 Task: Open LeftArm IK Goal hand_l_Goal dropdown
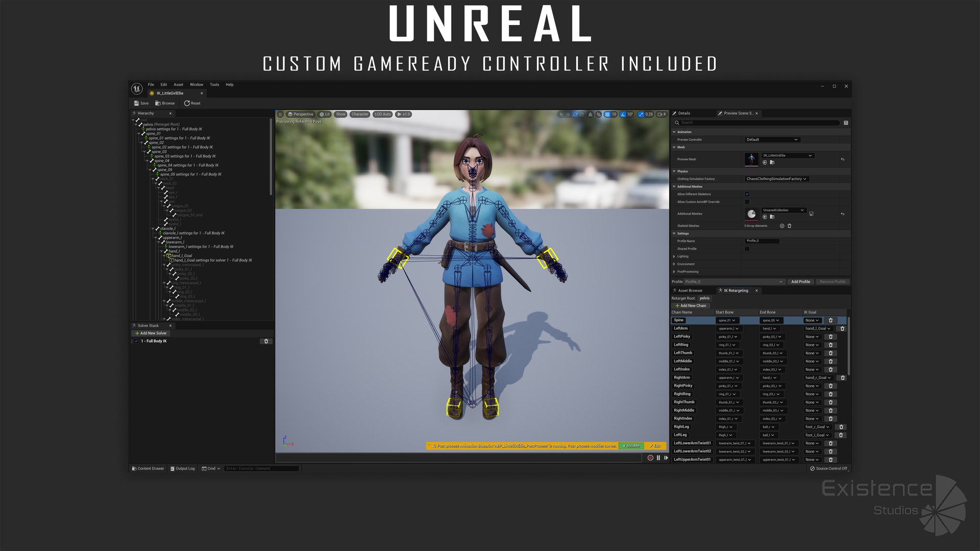818,329
